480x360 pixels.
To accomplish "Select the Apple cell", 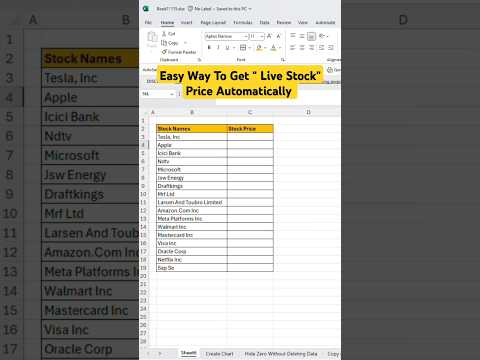I will (192, 145).
